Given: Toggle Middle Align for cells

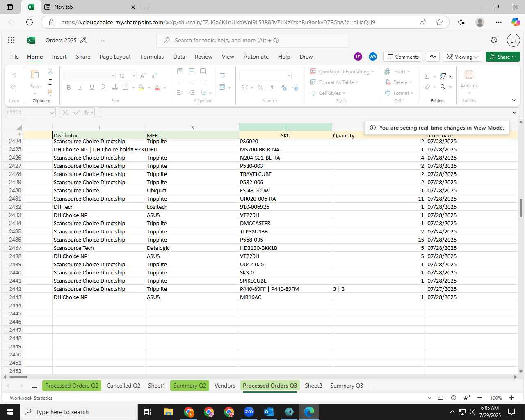Looking at the screenshot, I should coord(192,71).
